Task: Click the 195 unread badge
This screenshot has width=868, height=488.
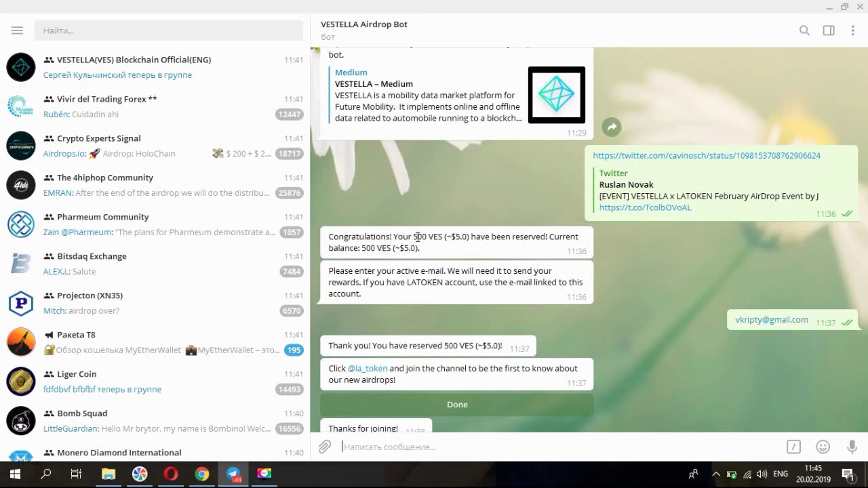Action: point(294,350)
